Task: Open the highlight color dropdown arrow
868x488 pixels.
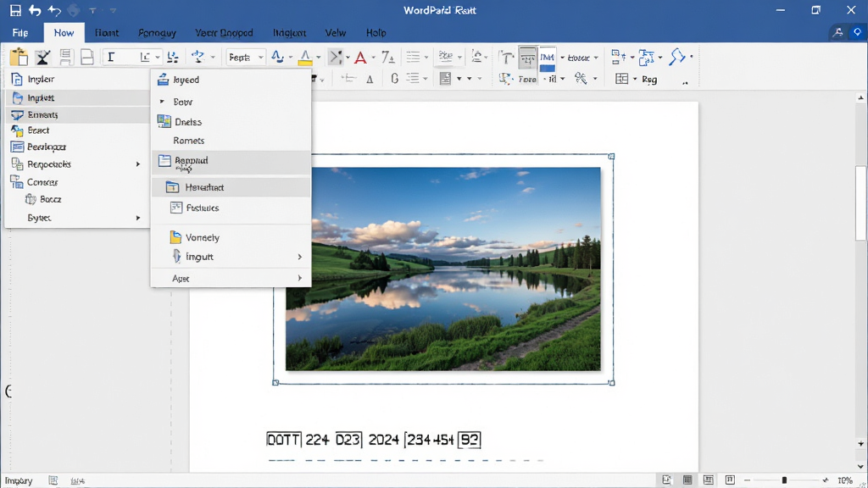Action: point(319,57)
